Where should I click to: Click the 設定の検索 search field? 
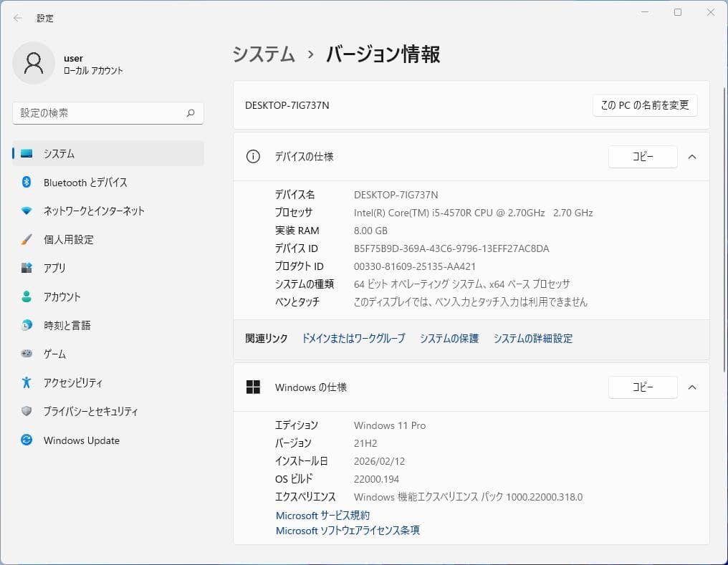pos(107,112)
